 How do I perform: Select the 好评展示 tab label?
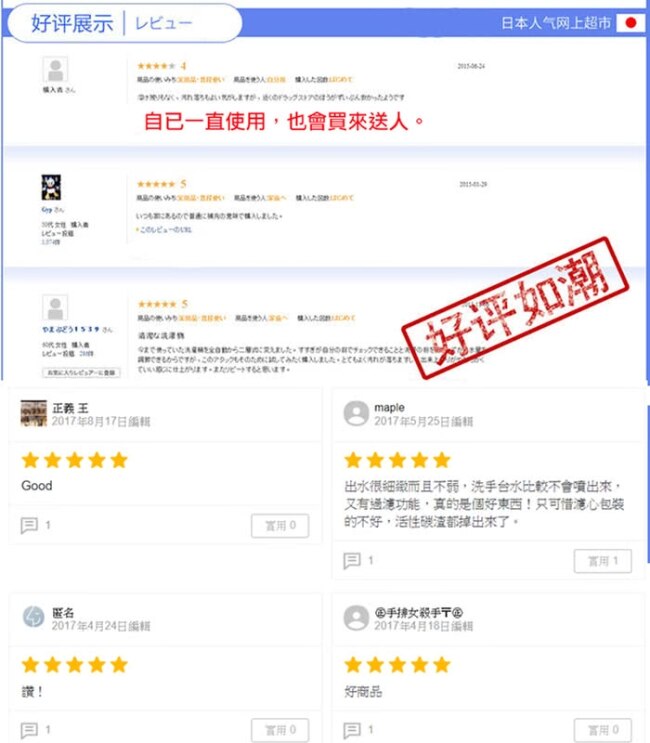(72, 23)
